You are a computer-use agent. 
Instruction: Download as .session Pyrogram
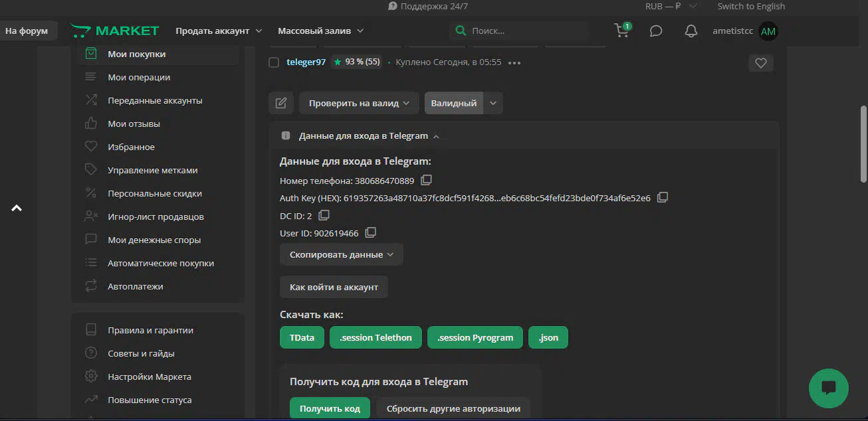pos(475,337)
